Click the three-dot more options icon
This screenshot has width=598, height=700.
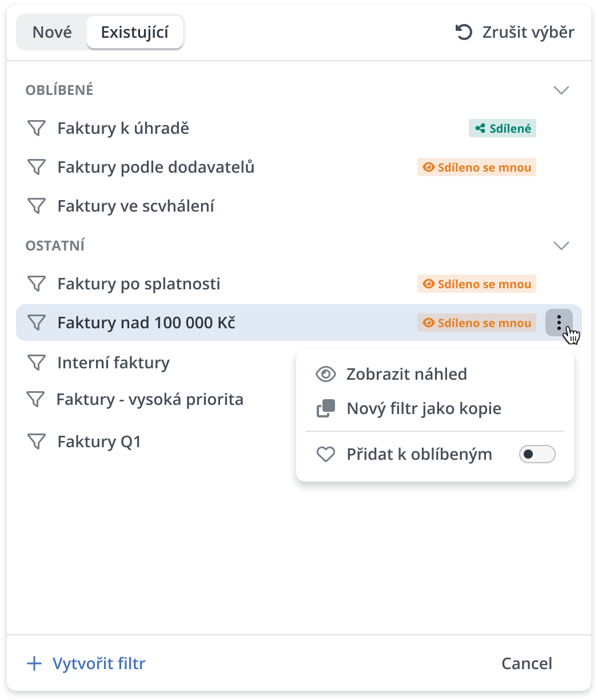pyautogui.click(x=559, y=323)
